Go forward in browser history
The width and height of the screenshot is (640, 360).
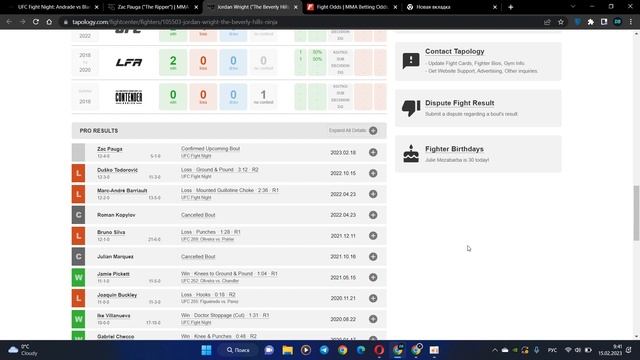[x=22, y=22]
